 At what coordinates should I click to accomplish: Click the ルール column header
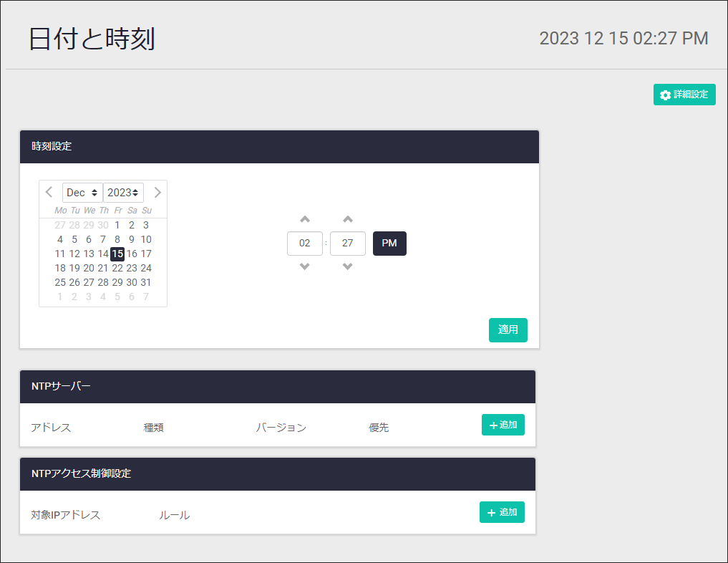click(x=174, y=515)
